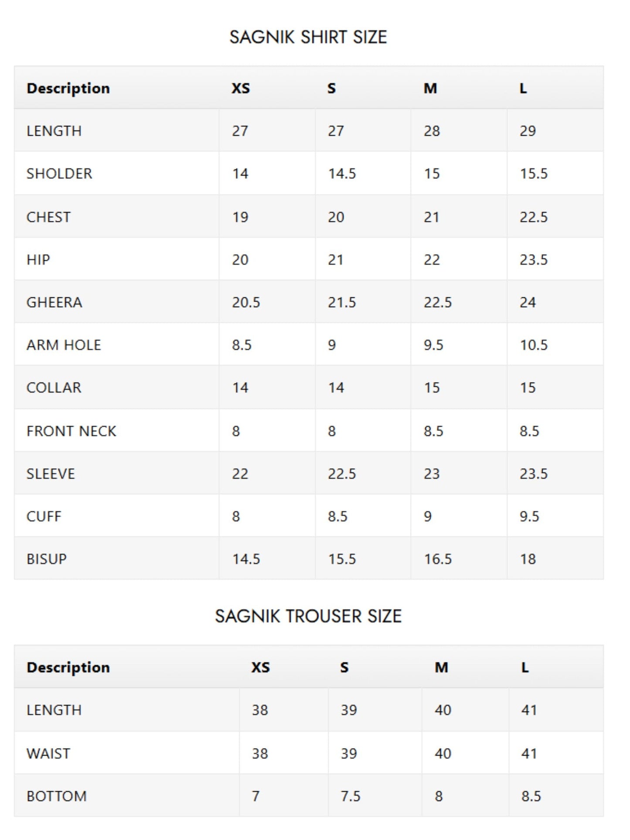Click the HIP value 20 for size XS

click(240, 259)
